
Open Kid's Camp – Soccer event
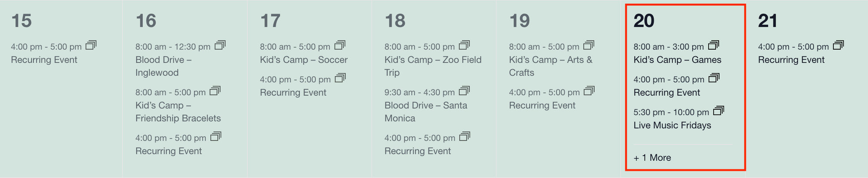point(304,60)
